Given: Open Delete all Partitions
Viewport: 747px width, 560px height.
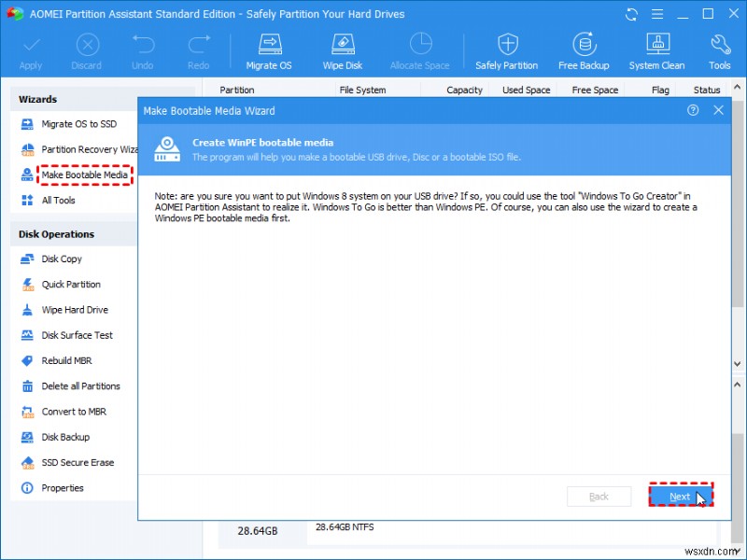Looking at the screenshot, I should (x=79, y=385).
